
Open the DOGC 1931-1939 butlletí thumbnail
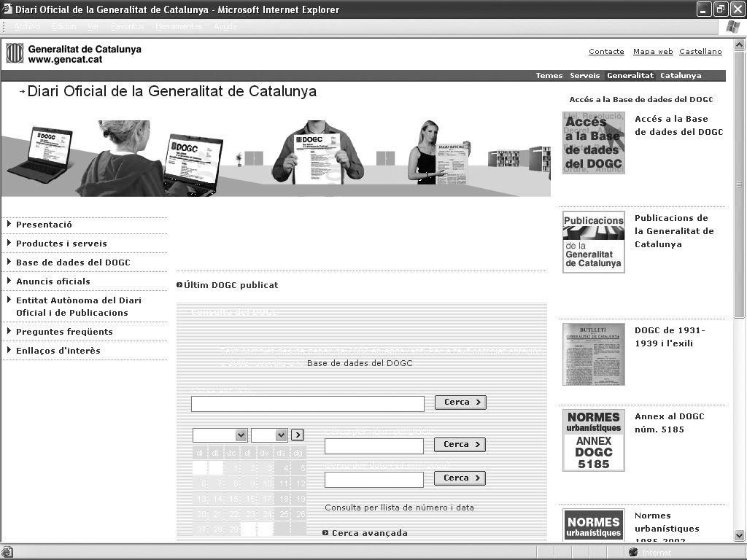pyautogui.click(x=594, y=354)
